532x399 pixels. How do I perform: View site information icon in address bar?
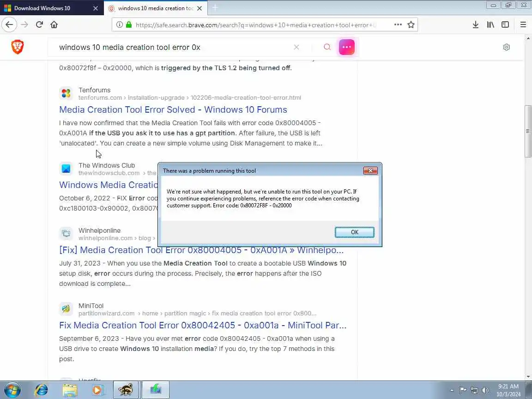pos(120,25)
